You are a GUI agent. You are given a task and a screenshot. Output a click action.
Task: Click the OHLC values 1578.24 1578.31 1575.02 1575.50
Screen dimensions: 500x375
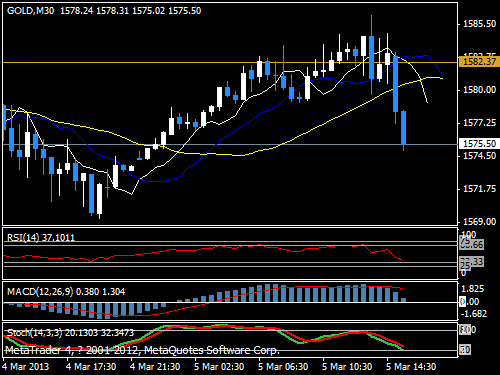131,11
